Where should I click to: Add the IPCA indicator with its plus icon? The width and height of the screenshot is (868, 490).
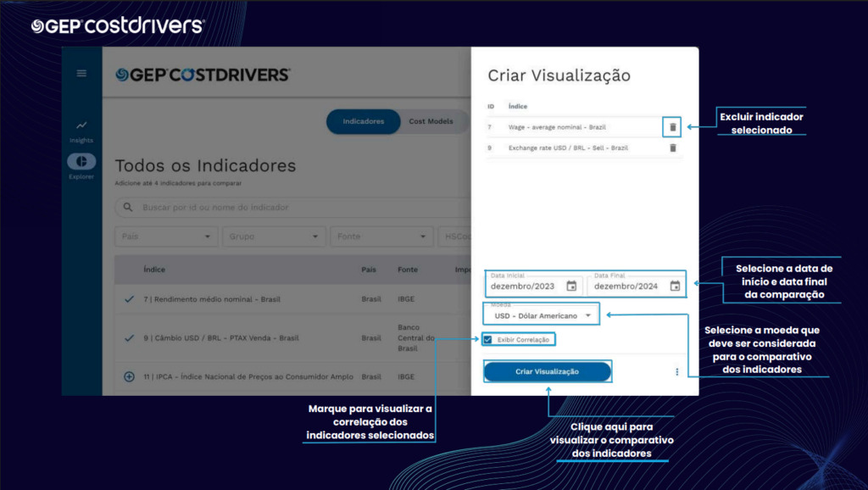pyautogui.click(x=129, y=376)
